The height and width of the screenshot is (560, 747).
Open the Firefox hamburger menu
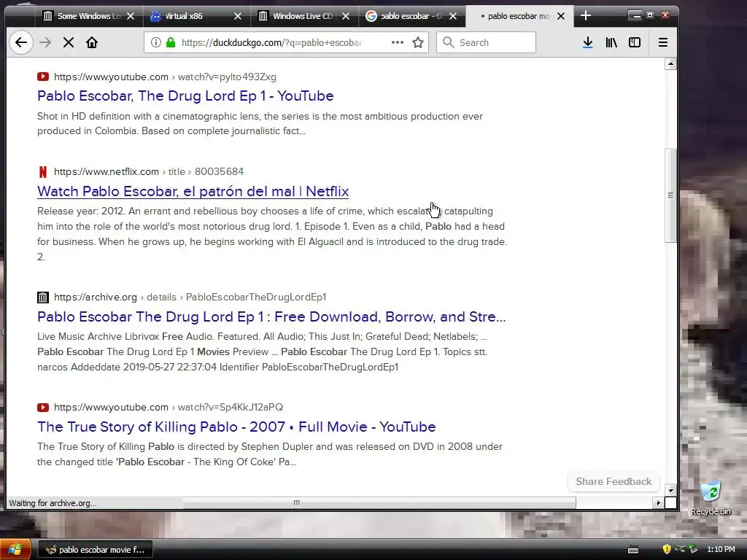662,42
